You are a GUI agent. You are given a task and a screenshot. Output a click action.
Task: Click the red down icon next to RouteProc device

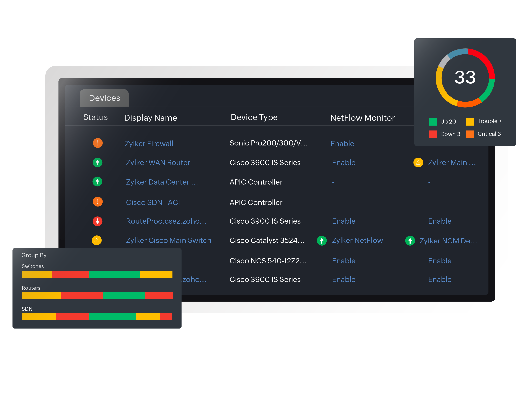point(97,221)
